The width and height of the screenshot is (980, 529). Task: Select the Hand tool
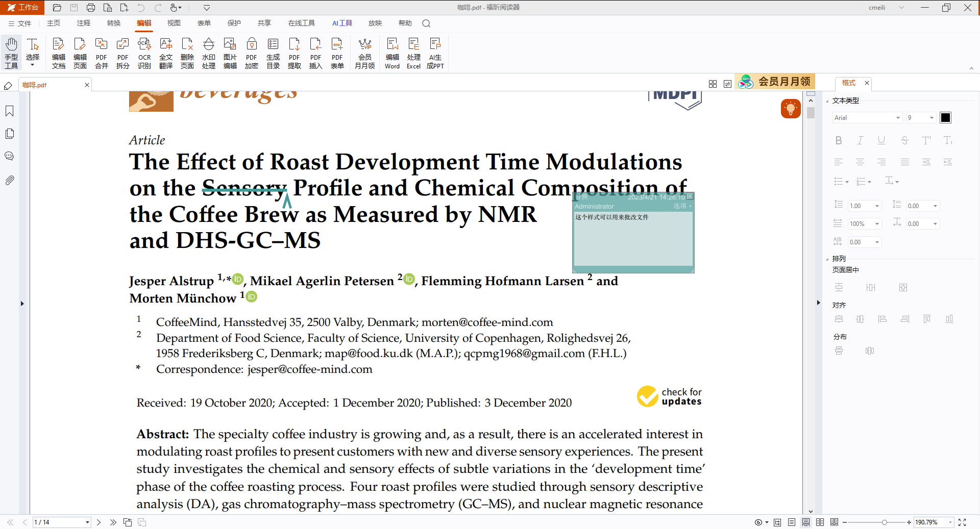(x=11, y=53)
